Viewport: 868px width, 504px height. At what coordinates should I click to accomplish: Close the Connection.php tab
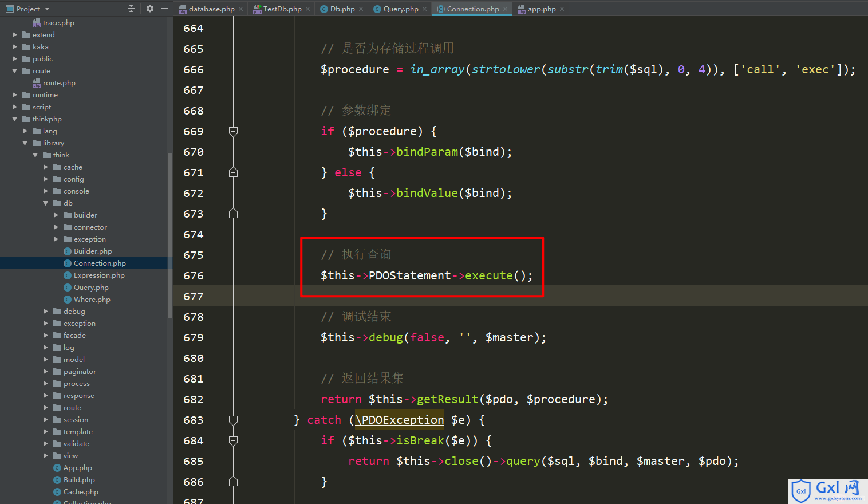506,9
